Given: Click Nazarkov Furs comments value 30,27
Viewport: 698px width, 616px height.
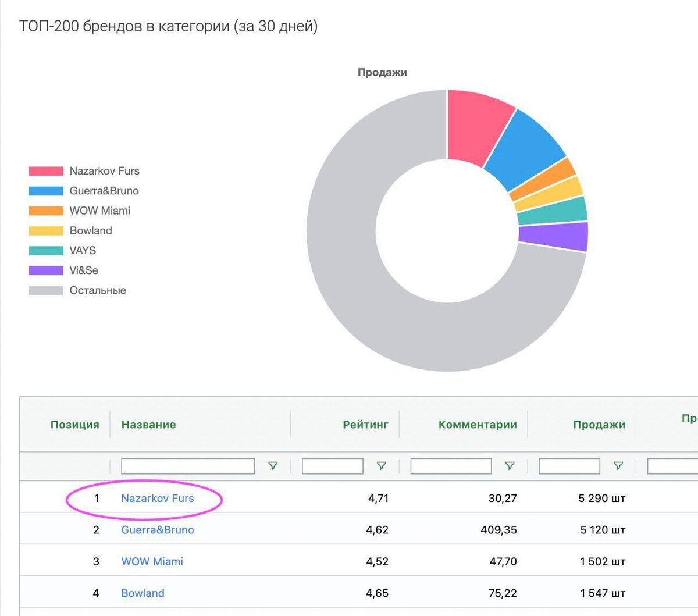Looking at the screenshot, I should [x=503, y=499].
